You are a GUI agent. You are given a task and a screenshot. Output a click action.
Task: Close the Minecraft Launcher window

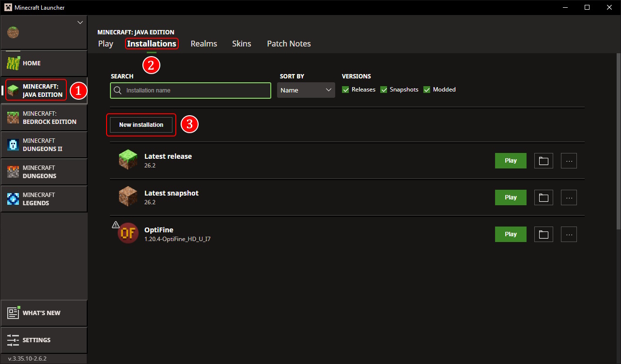pos(609,7)
